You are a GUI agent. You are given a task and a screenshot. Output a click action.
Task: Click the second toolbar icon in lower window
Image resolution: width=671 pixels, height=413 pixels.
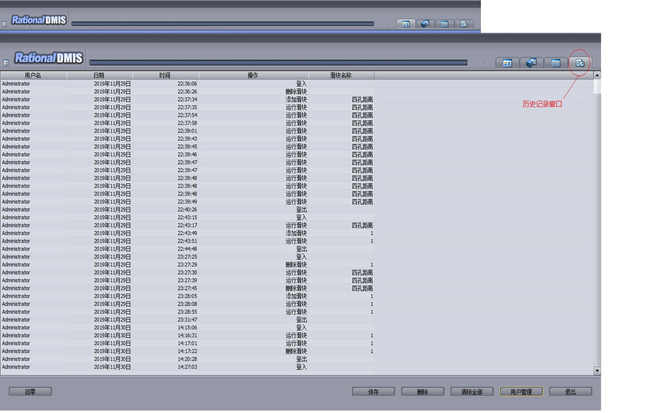tap(531, 63)
